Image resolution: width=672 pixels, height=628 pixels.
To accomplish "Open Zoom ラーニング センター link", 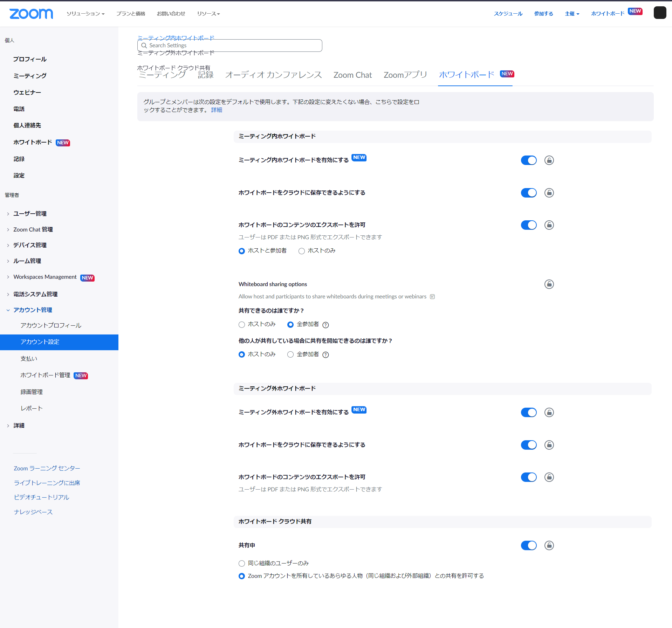I will point(47,468).
